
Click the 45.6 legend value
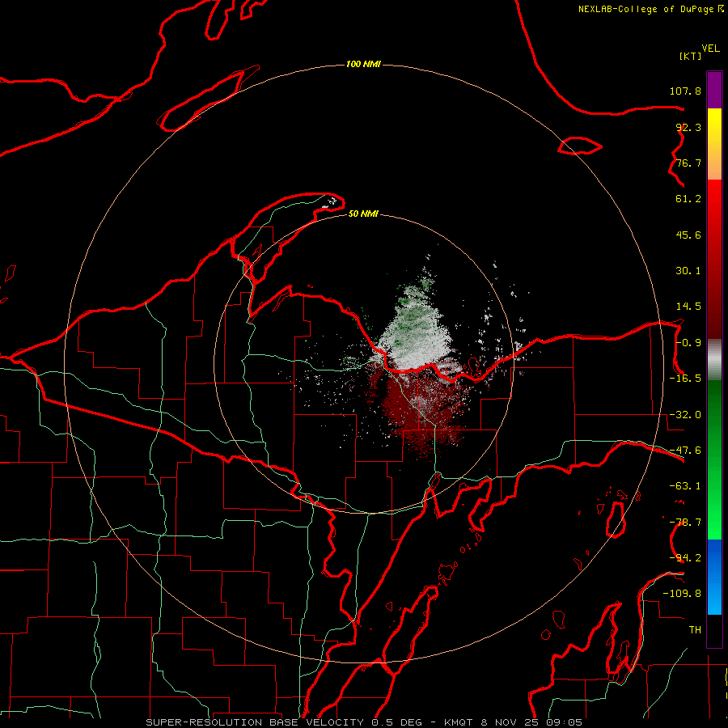click(x=688, y=235)
